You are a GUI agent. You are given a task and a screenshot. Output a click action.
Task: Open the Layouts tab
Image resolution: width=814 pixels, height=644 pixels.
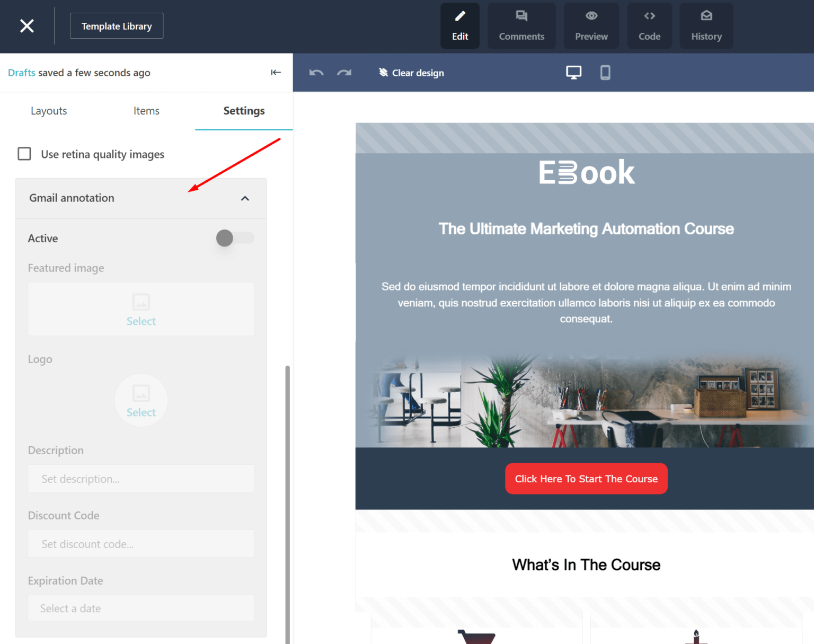point(49,111)
